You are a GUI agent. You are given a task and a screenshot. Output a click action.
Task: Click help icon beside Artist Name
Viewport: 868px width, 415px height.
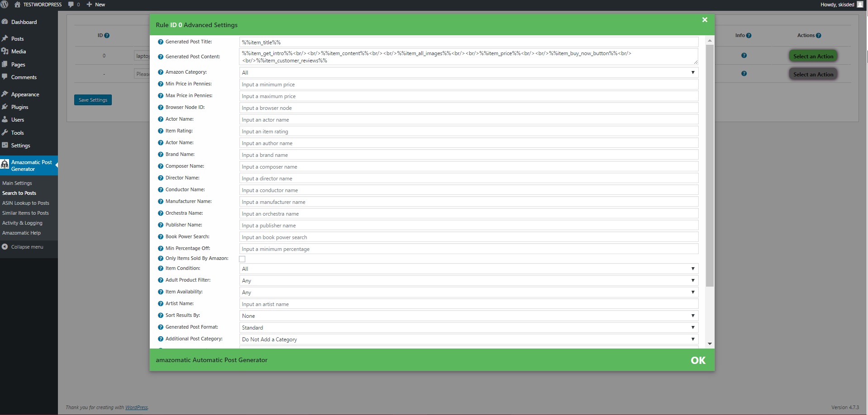160,304
